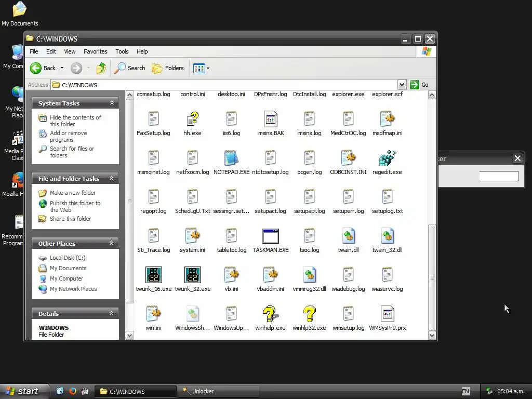The image size is (532, 399).
Task: Open the Views dropdown button
Action: (x=201, y=68)
